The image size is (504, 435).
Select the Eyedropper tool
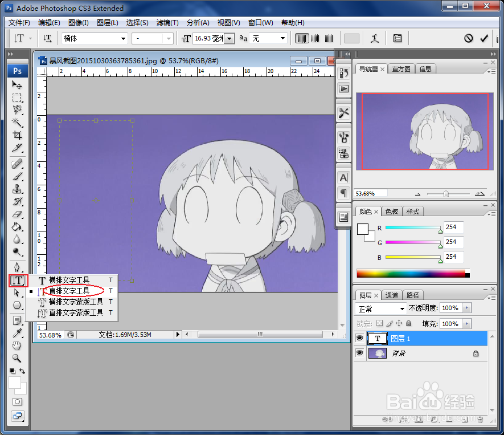pyautogui.click(x=17, y=334)
